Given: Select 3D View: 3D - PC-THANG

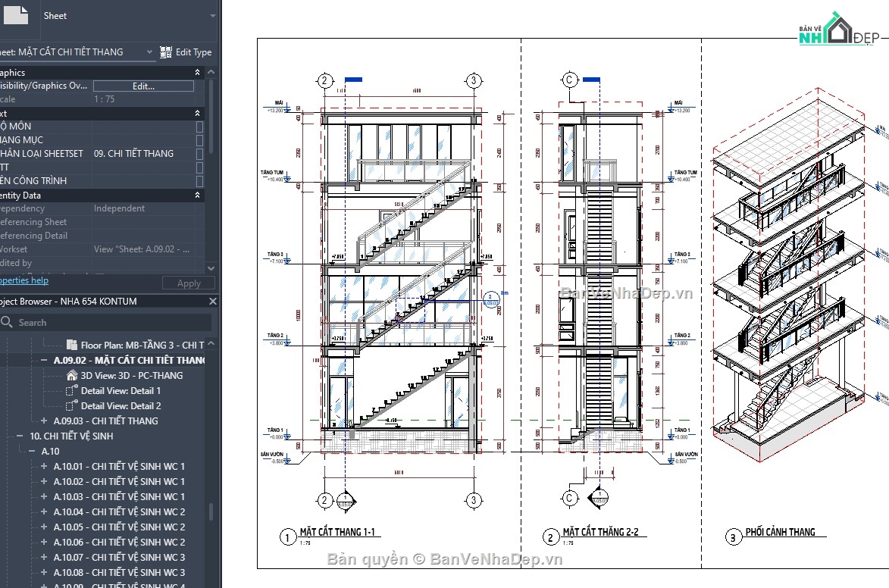Looking at the screenshot, I should [x=132, y=375].
